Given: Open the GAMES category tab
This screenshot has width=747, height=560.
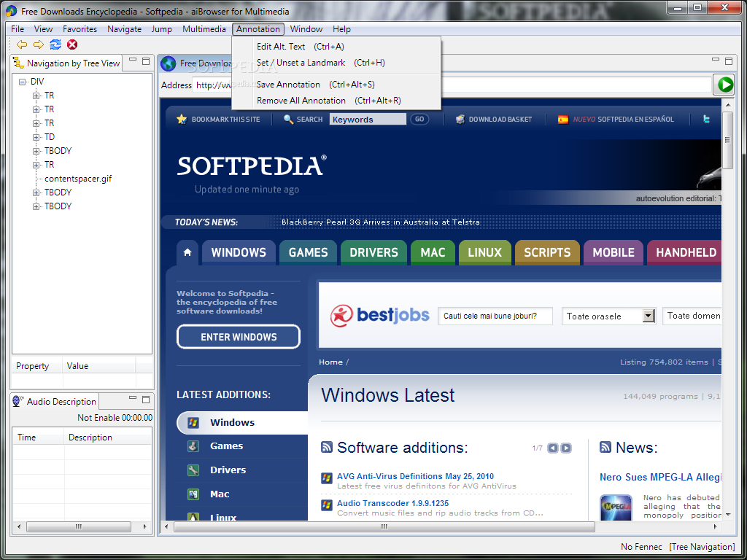Looking at the screenshot, I should [x=309, y=252].
